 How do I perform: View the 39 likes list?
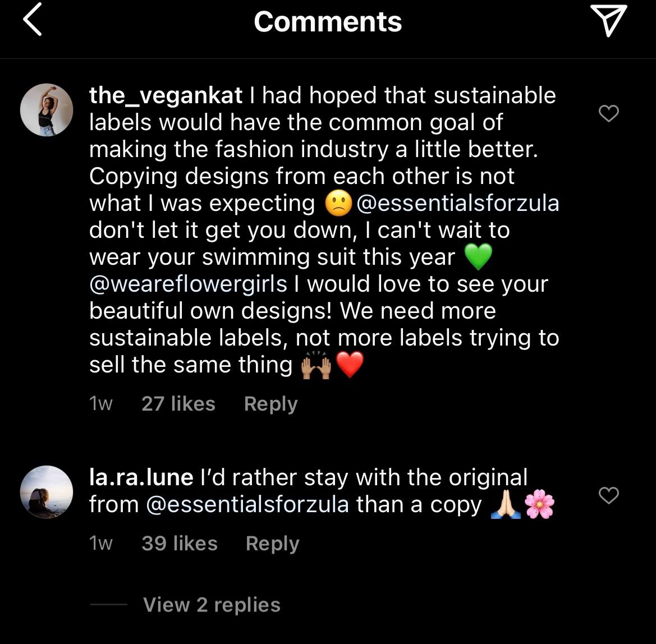pos(180,544)
